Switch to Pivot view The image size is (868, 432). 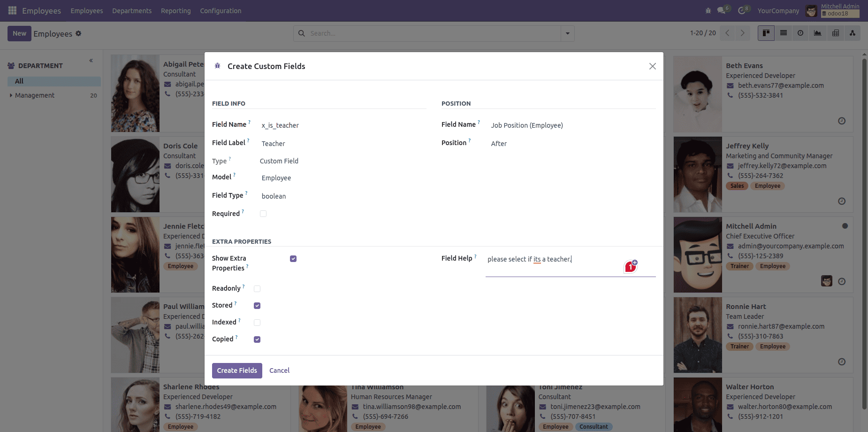point(836,33)
